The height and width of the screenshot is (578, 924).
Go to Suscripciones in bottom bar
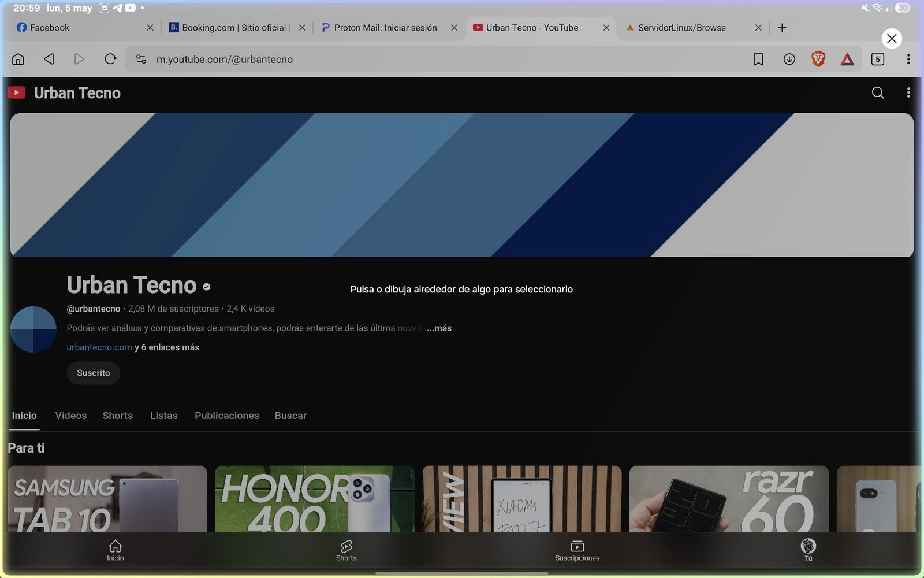[577, 550]
